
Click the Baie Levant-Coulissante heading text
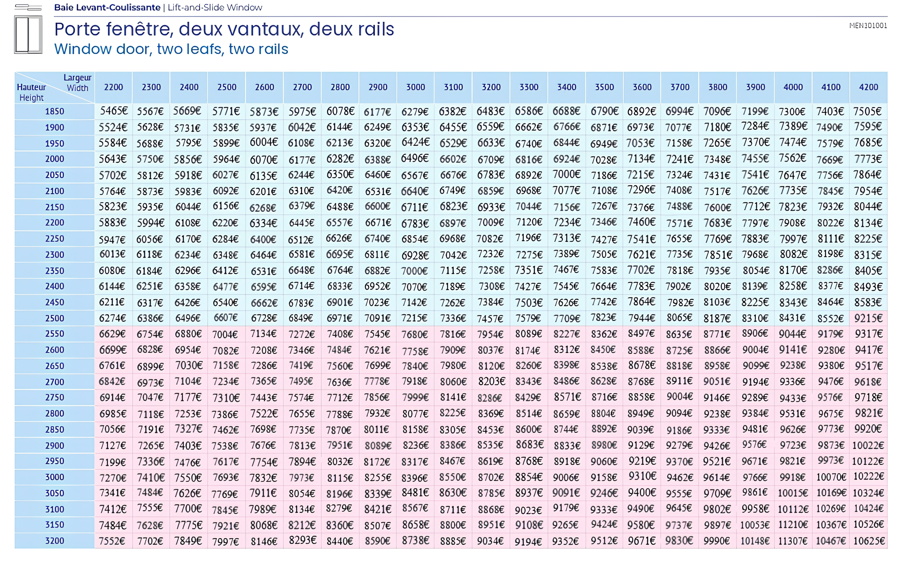(107, 7)
